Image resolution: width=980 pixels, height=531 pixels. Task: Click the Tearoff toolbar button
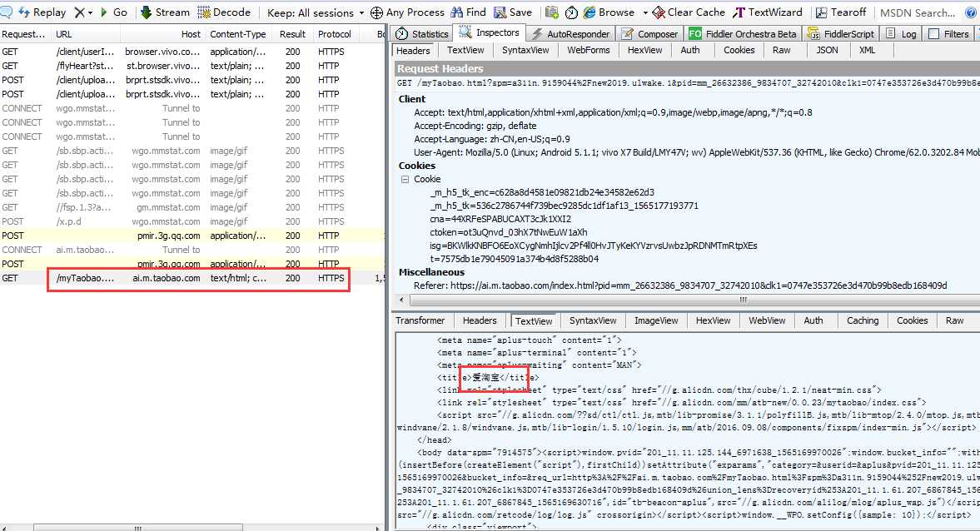(841, 12)
